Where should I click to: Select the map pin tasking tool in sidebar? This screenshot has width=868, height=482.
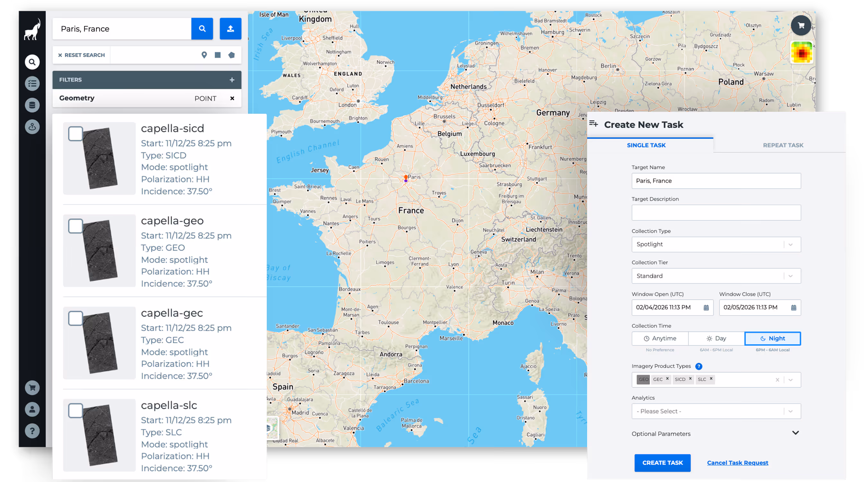(x=32, y=127)
